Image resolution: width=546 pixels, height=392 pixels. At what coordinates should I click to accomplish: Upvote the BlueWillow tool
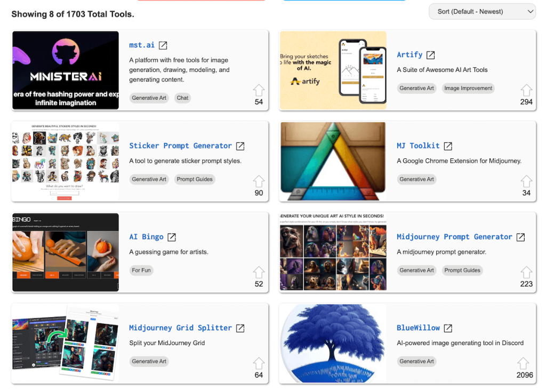point(526,363)
